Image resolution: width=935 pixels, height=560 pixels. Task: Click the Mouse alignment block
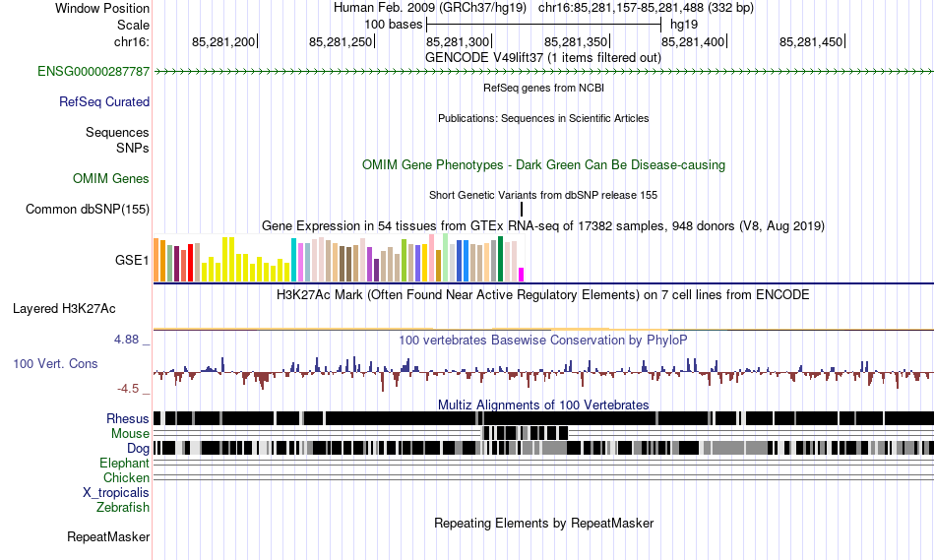pyautogui.click(x=525, y=433)
